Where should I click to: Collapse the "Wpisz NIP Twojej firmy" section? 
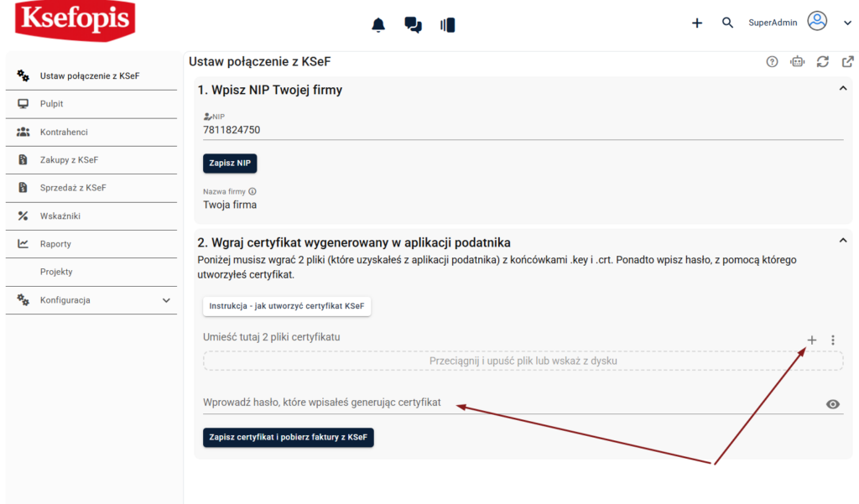click(843, 89)
